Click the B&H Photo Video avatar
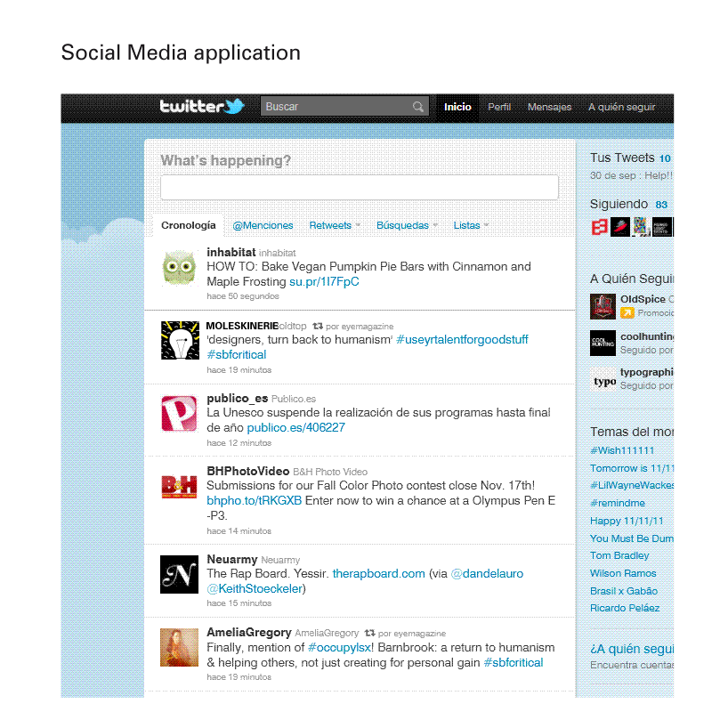Viewport: 728px width, 728px height. 179,486
